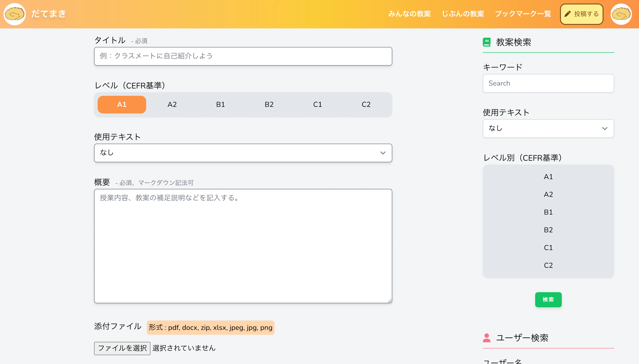The width and height of the screenshot is (639, 364).
Task: Click the ファイルを選択 file button
Action: tap(122, 348)
